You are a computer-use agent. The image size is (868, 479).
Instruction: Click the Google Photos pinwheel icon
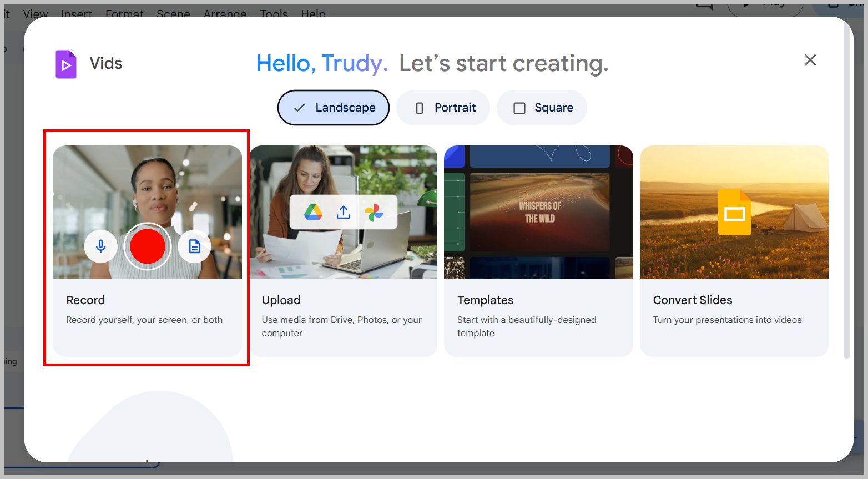(x=374, y=212)
